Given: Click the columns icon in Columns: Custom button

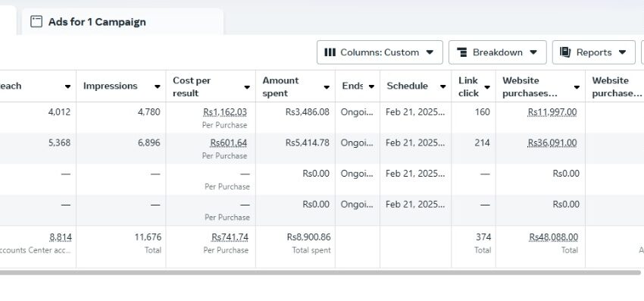Looking at the screenshot, I should click(330, 52).
